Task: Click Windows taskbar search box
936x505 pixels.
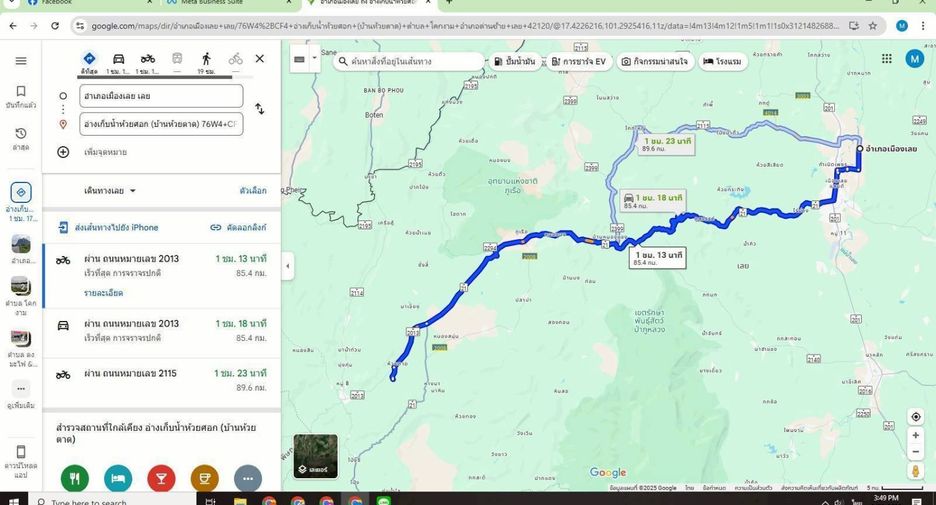Action: coord(113,500)
